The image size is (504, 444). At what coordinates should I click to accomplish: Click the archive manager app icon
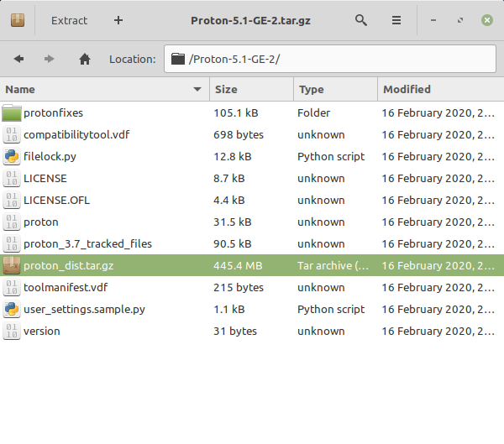coord(18,20)
